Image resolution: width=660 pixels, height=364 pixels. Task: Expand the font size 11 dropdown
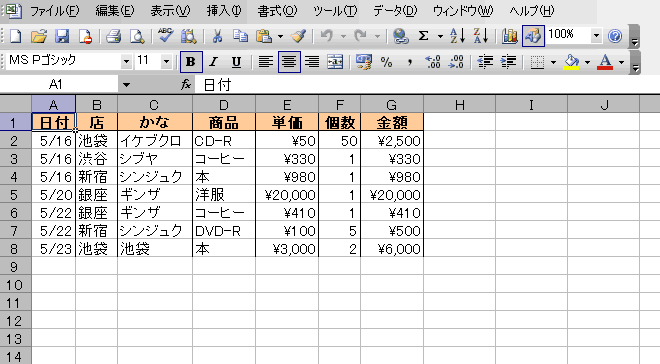[x=166, y=62]
